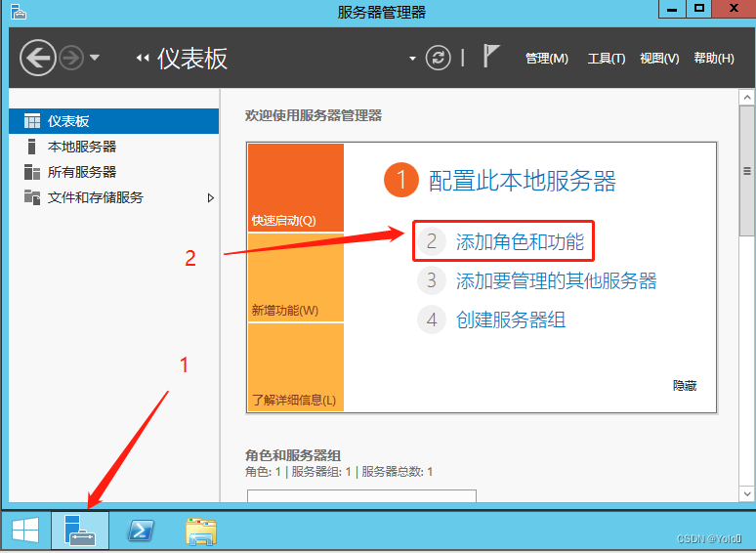756x553 pixels.
Task: Click the double-chevron before 仪表板 title
Action: 143,58
